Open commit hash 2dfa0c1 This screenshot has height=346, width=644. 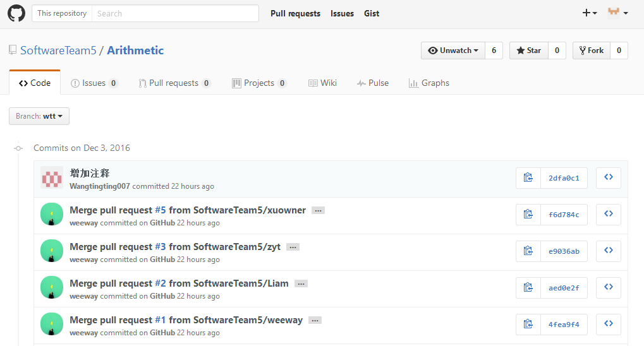coord(564,177)
